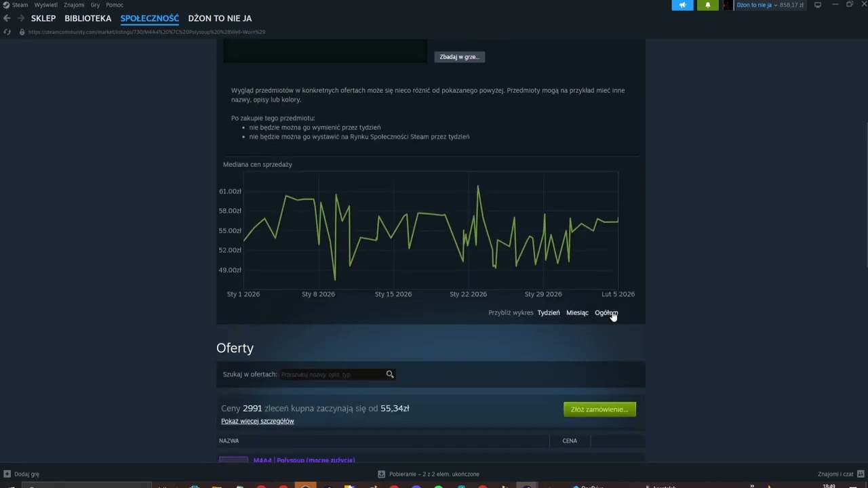This screenshot has height=488, width=868.
Task: Click the Steam logo icon in the menu bar
Action: [6, 5]
